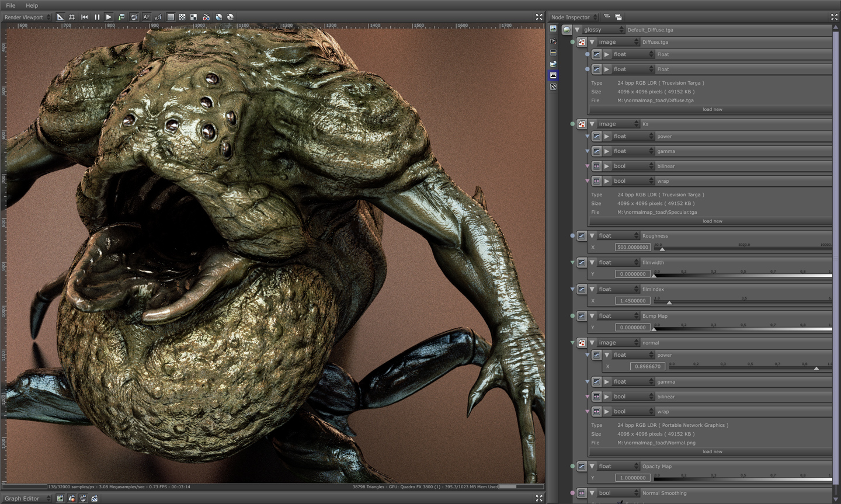This screenshot has width=841, height=504.
Task: Click the AF auto focus icon
Action: pos(146,18)
